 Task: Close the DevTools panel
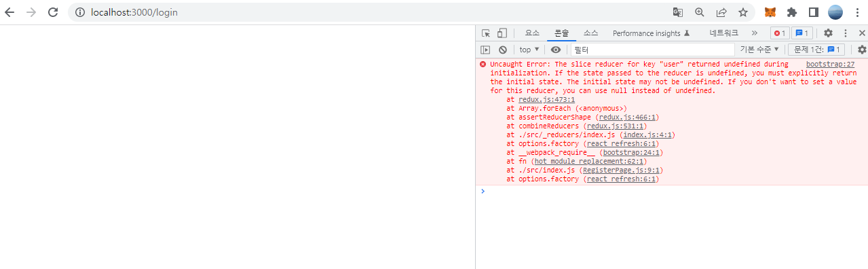coord(862,33)
